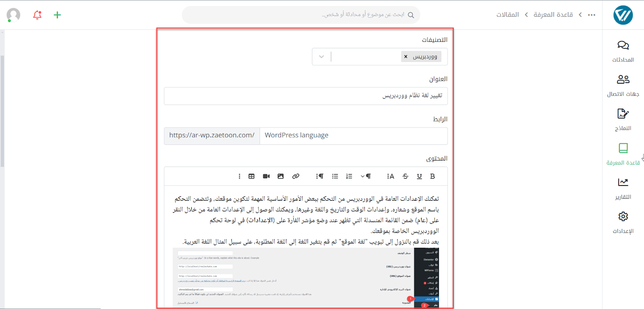Show more editor toolbar options
This screenshot has height=309, width=644.
[x=239, y=176]
